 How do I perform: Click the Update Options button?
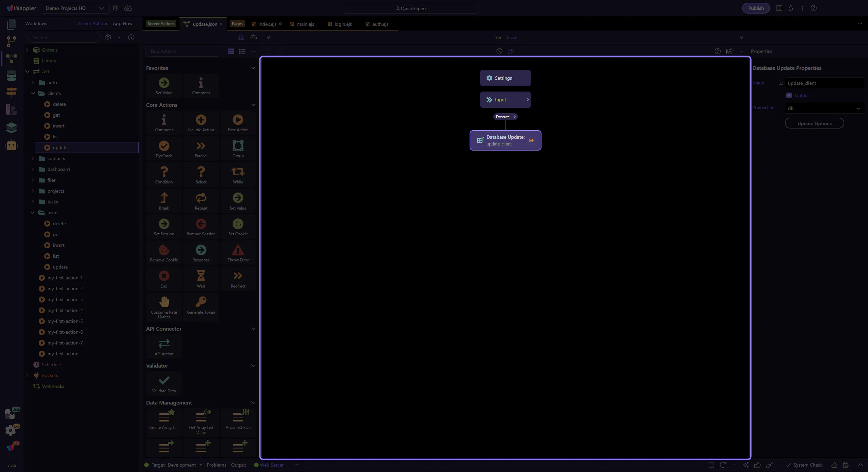click(814, 123)
